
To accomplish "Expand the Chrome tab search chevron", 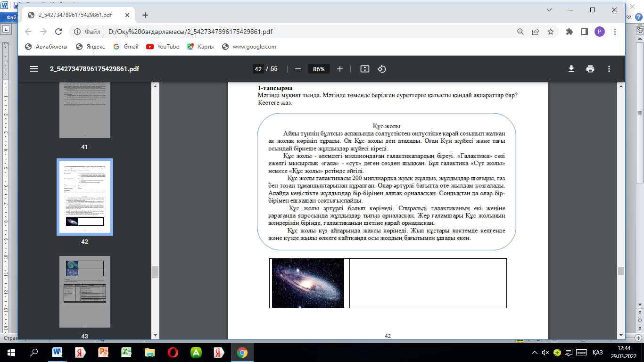I will [549, 10].
